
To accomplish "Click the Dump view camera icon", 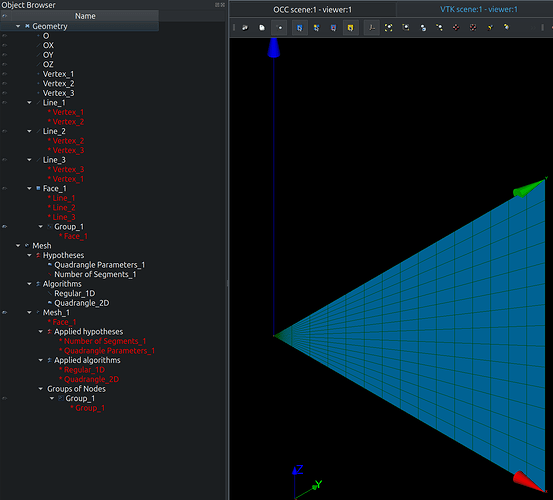I will (x=245, y=28).
